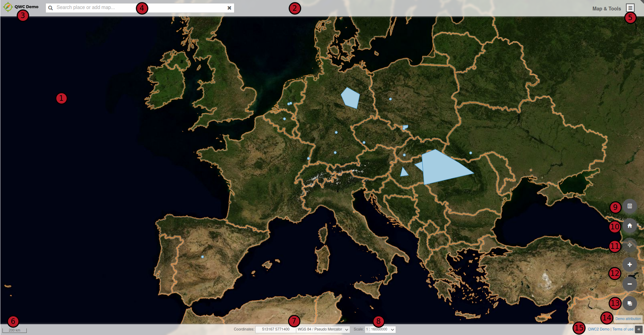Open the background layer switcher button
This screenshot has width=644, height=335.
[x=629, y=303]
